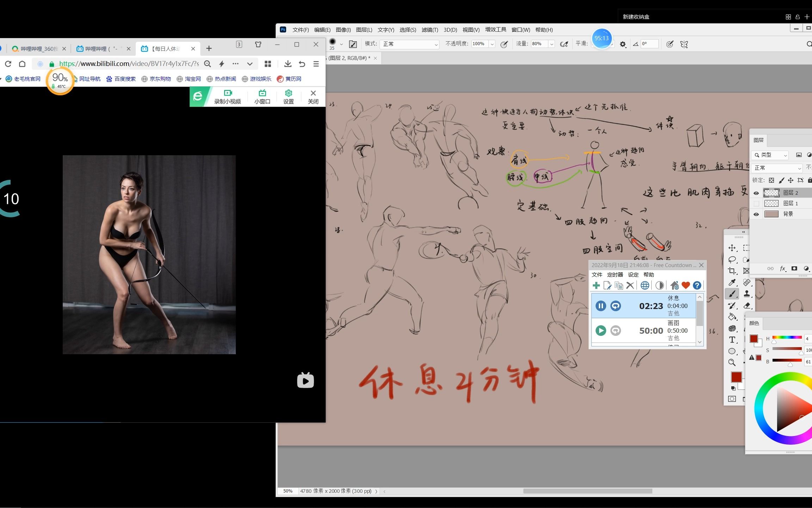Select the Zoom tool in toolbox
Image resolution: width=812 pixels, height=508 pixels.
point(732,363)
